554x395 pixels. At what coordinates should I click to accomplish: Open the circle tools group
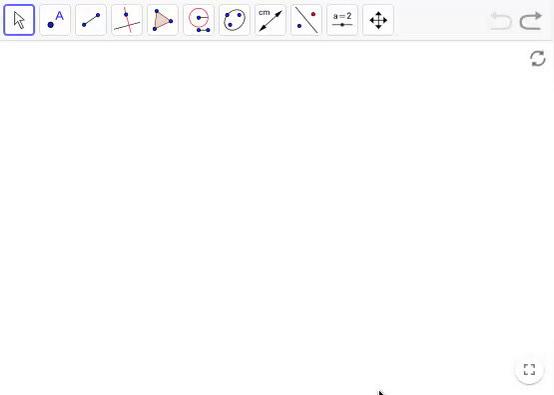[199, 20]
